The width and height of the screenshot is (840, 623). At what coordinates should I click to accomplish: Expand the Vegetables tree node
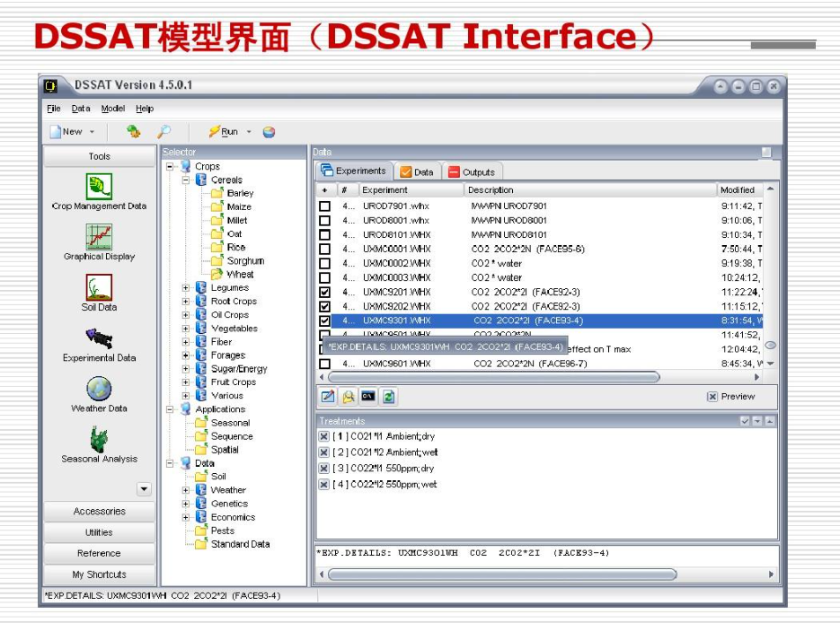(186, 328)
